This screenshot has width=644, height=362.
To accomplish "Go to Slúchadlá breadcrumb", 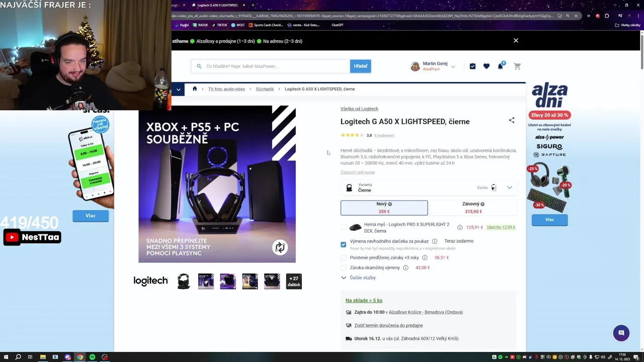I will (265, 89).
